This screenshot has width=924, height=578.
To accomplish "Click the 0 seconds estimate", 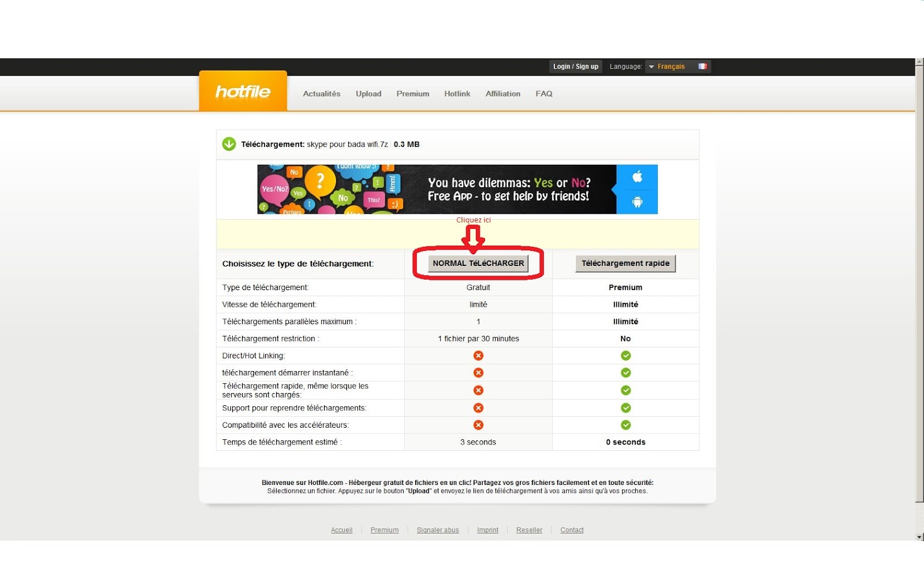I will click(x=625, y=442).
